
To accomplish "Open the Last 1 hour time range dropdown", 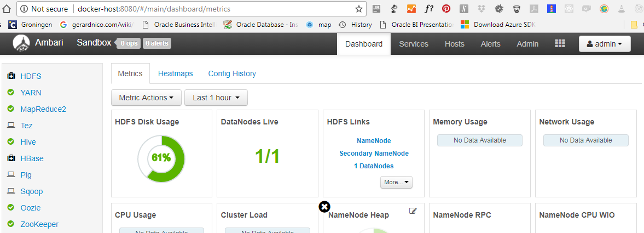I will [216, 98].
